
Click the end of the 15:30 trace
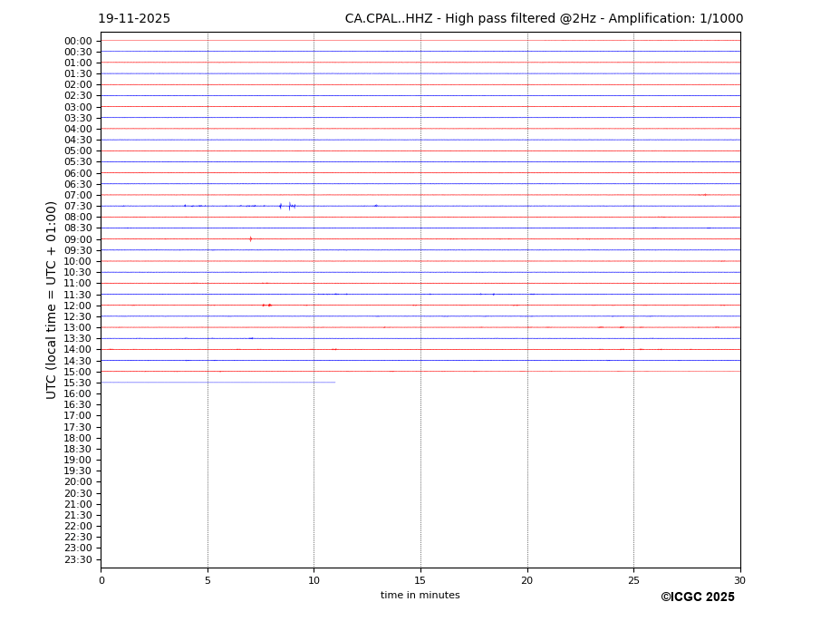pos(334,383)
